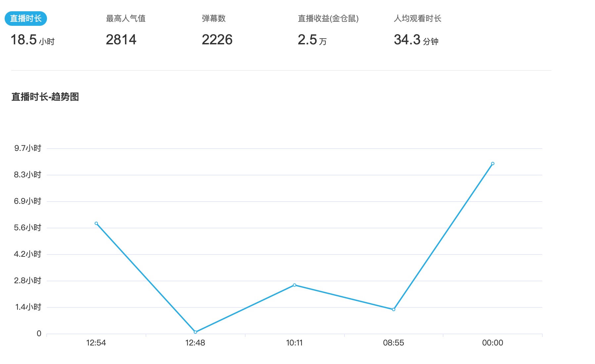The height and width of the screenshot is (364, 595).
Task: Click the 34.3 分钟 average watch value
Action: (x=416, y=40)
